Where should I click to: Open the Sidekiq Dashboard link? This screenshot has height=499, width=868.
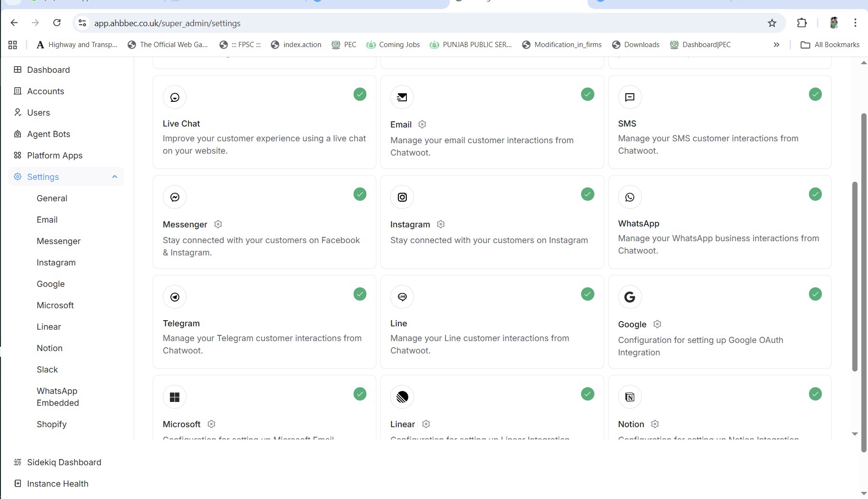click(x=64, y=462)
